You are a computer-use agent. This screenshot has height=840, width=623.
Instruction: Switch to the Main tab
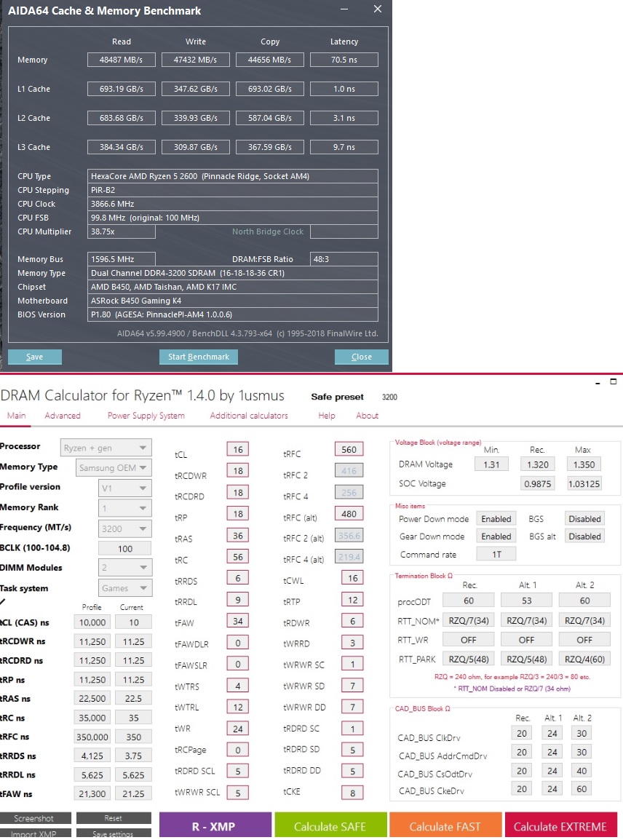pos(16,416)
